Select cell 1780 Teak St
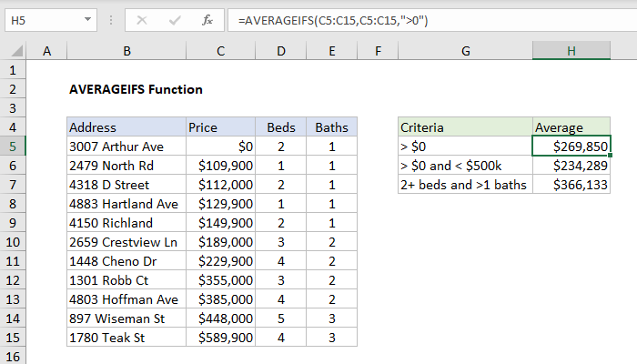 pyautogui.click(x=126, y=338)
